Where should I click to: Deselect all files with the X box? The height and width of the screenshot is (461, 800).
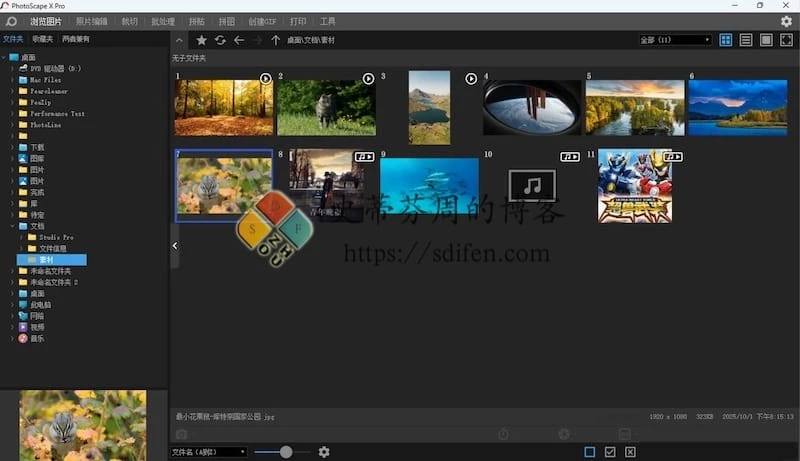pyautogui.click(x=630, y=452)
